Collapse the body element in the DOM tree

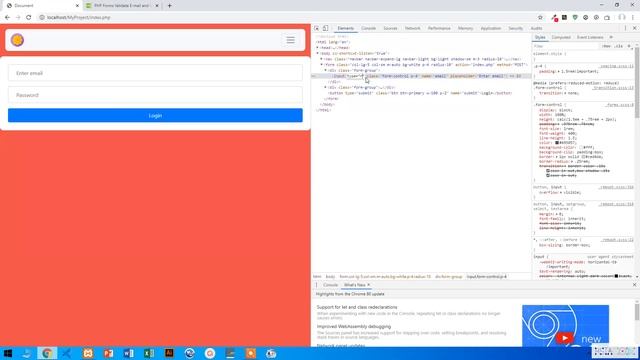[x=318, y=53]
